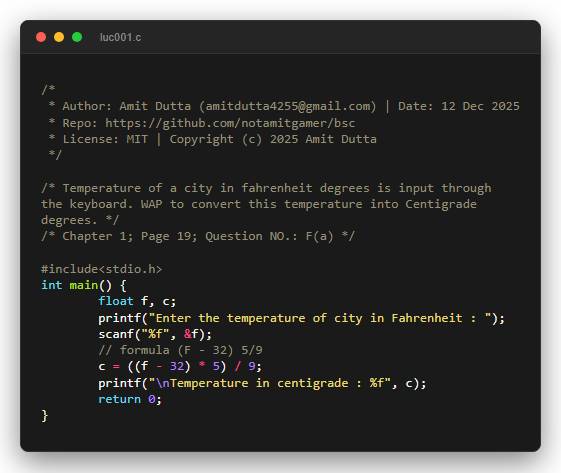Click the printf 'Temperature in centigrade' line
The image size is (561, 473).
pos(262,383)
